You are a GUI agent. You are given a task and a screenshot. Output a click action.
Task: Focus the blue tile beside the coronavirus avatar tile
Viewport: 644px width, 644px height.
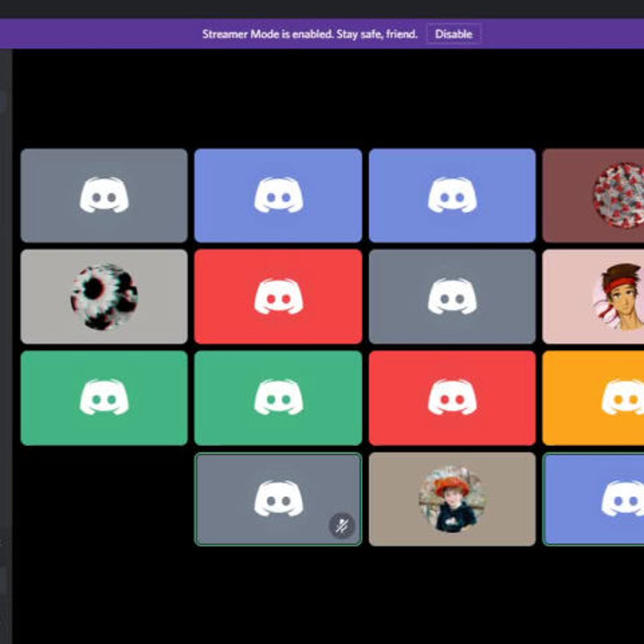coord(452,195)
